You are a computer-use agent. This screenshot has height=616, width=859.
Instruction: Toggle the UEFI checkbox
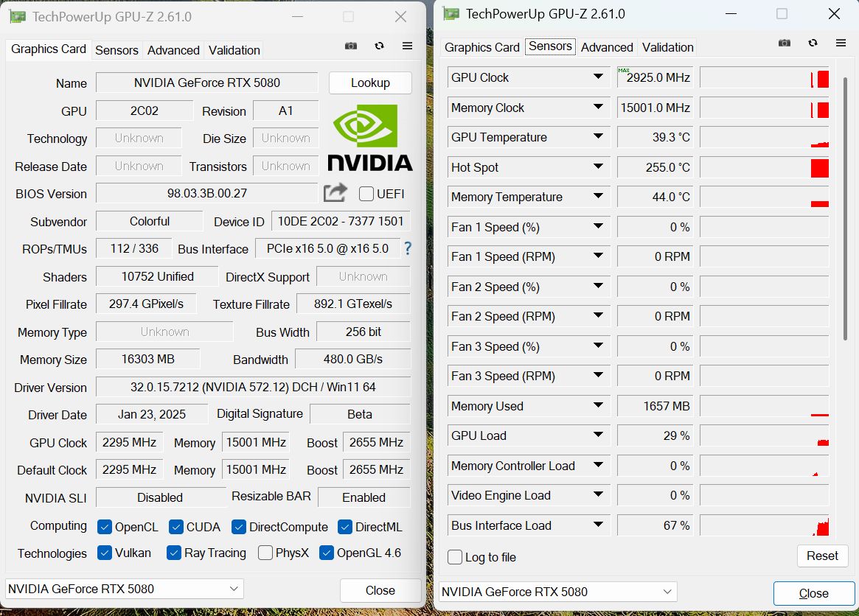(366, 194)
